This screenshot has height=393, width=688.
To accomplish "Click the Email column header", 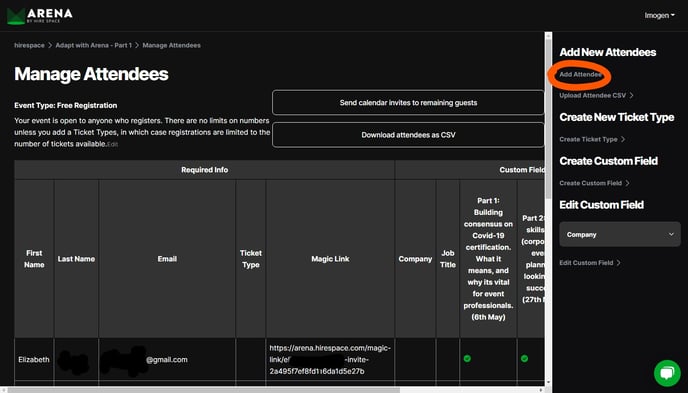I will (x=167, y=259).
